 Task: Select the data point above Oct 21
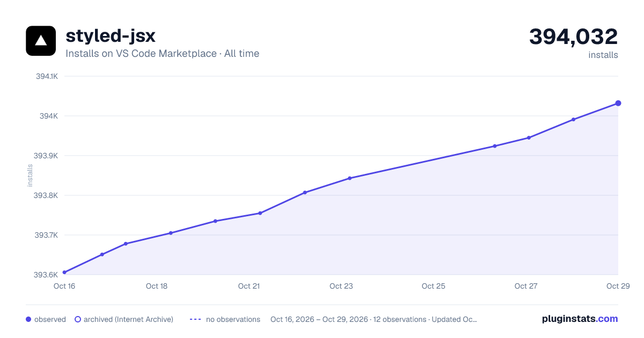pyautogui.click(x=260, y=213)
